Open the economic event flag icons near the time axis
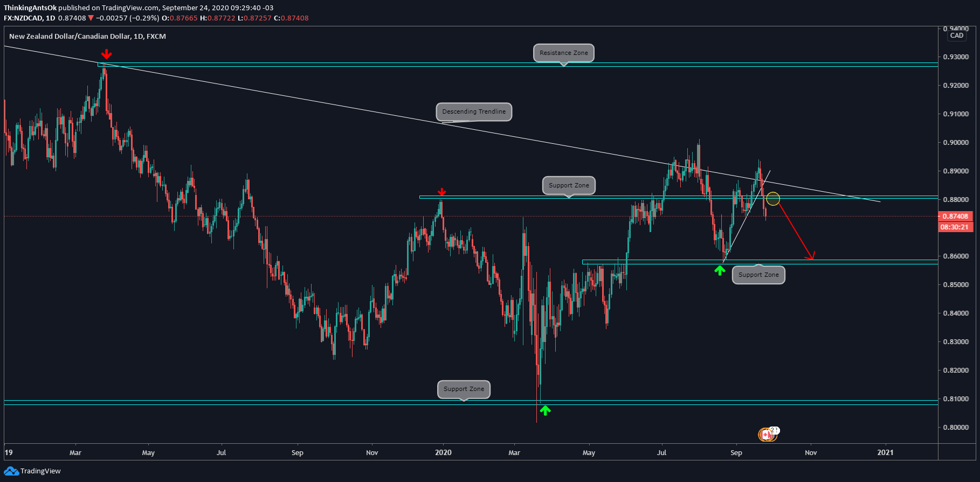 pyautogui.click(x=768, y=434)
